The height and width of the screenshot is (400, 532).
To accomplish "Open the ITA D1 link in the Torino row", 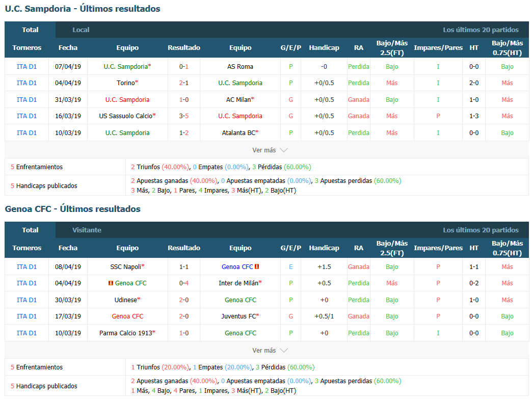I will (x=27, y=83).
